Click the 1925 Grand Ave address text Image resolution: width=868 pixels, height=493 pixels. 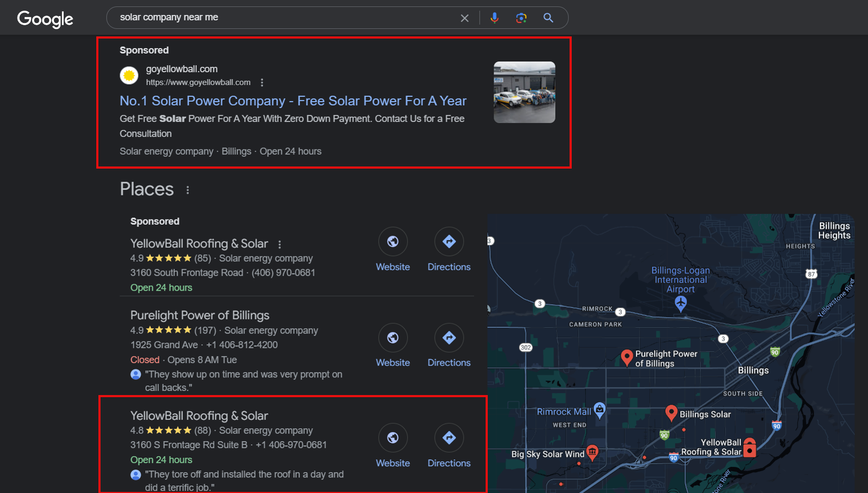point(164,345)
